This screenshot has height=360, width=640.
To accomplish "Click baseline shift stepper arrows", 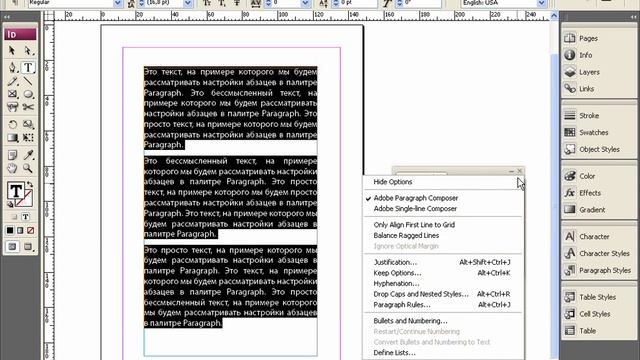I will click(x=336, y=3).
